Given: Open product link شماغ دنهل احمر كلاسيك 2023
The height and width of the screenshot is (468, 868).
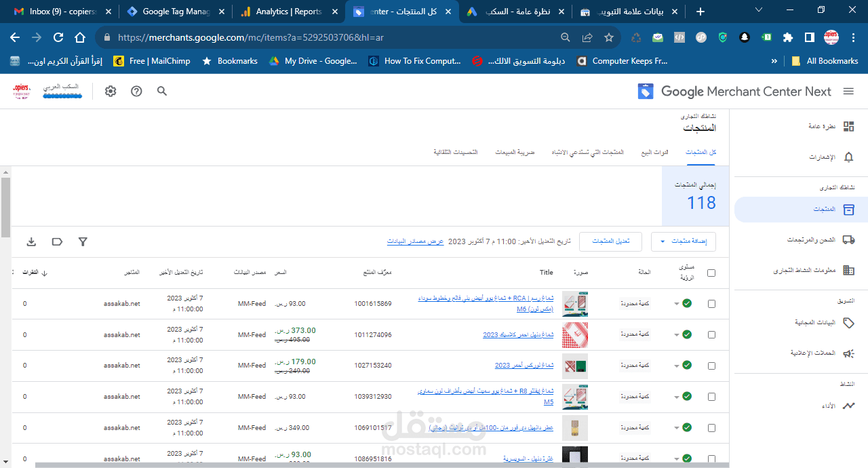Looking at the screenshot, I should pos(518,335).
